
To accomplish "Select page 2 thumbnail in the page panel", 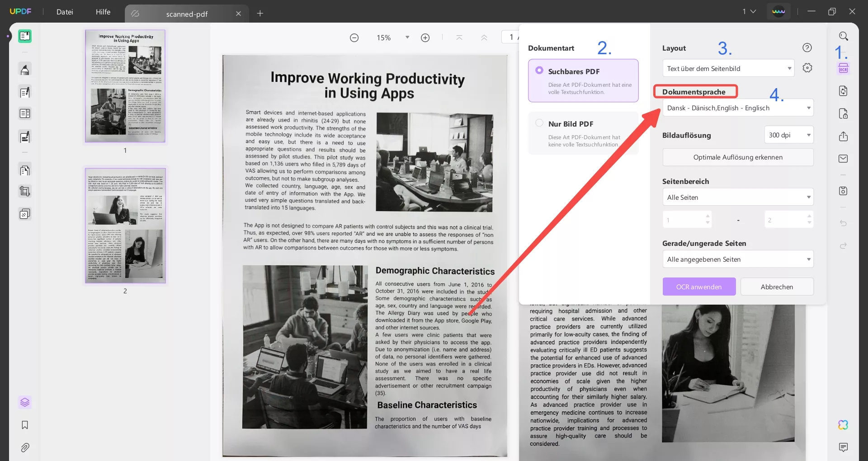I will (x=125, y=226).
